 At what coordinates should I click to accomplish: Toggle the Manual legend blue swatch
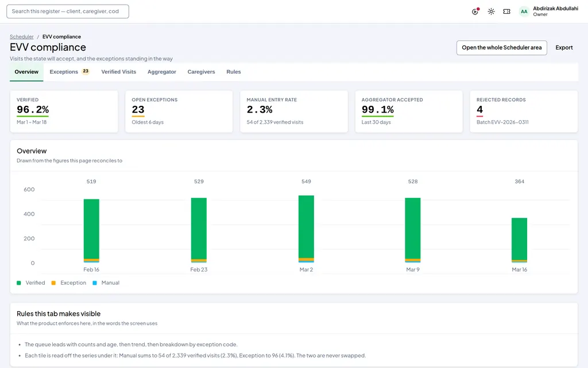pyautogui.click(x=95, y=283)
